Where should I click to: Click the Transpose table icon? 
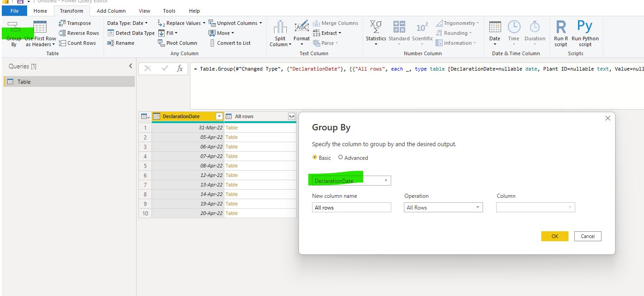coord(62,23)
